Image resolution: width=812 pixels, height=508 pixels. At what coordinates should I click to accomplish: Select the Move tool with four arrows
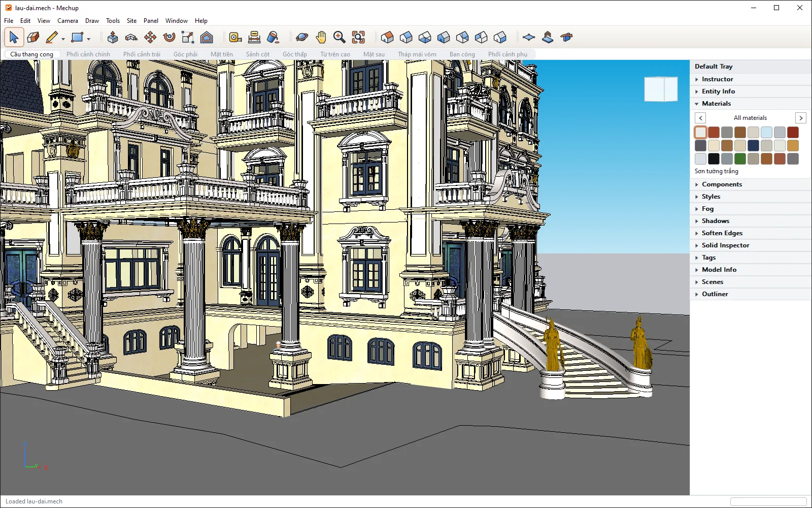150,37
